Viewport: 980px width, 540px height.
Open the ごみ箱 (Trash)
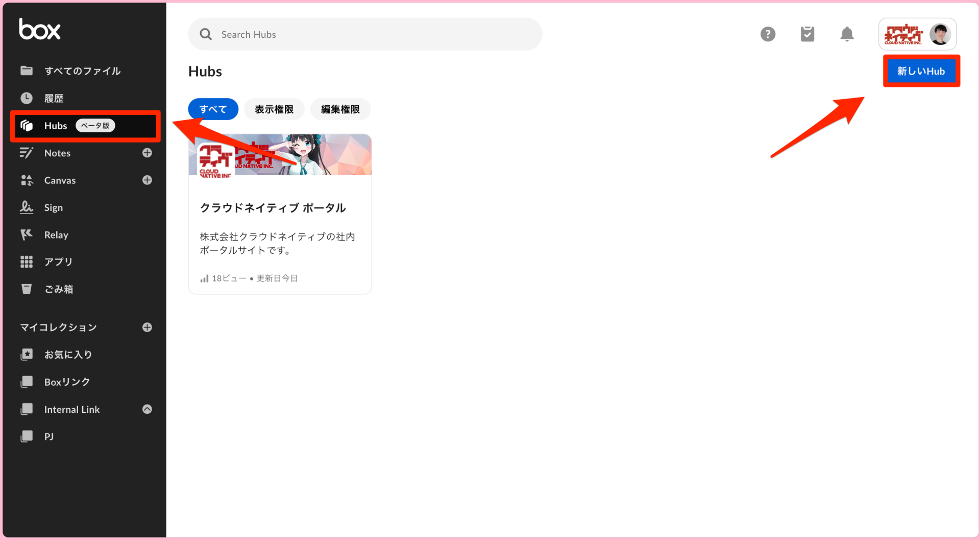click(58, 289)
